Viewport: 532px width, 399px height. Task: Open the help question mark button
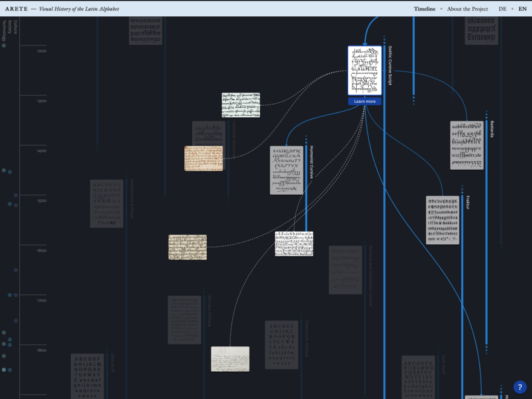pyautogui.click(x=520, y=387)
